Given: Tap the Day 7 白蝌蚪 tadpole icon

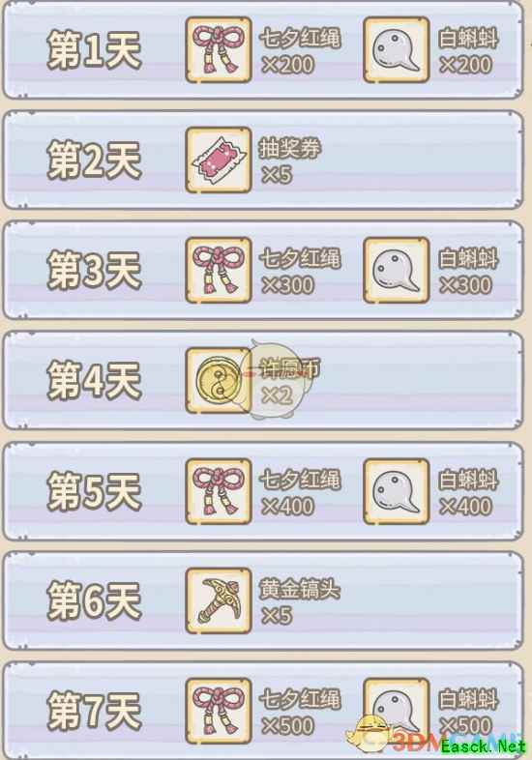Looking at the screenshot, I should coord(397,711).
